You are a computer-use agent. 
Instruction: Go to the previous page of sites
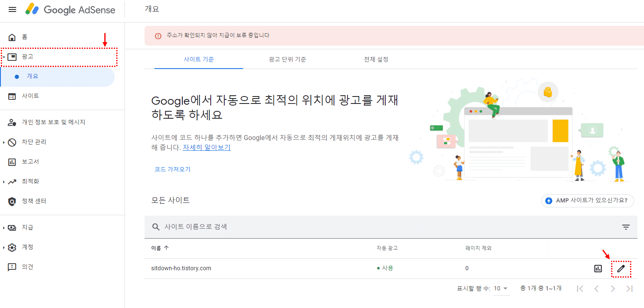[596, 289]
